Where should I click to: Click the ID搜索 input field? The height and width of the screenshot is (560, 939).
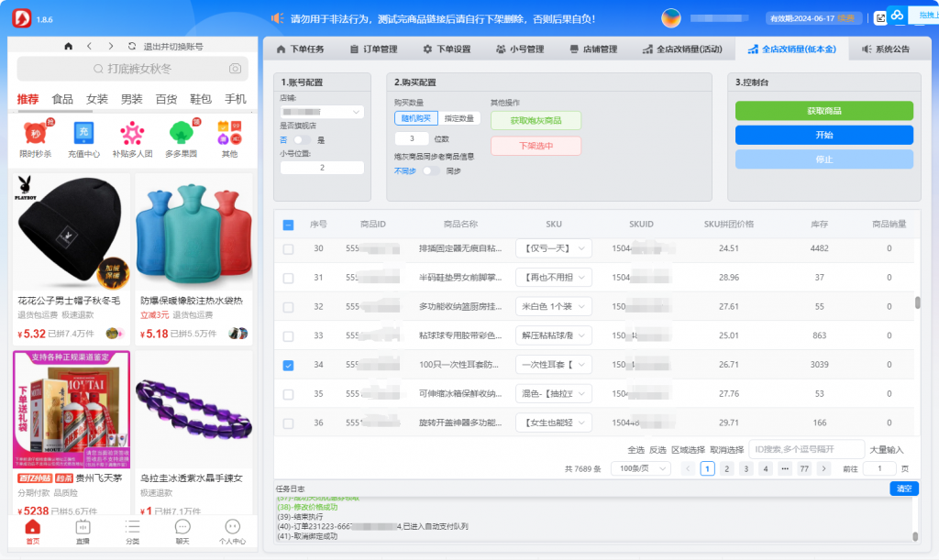coord(807,449)
